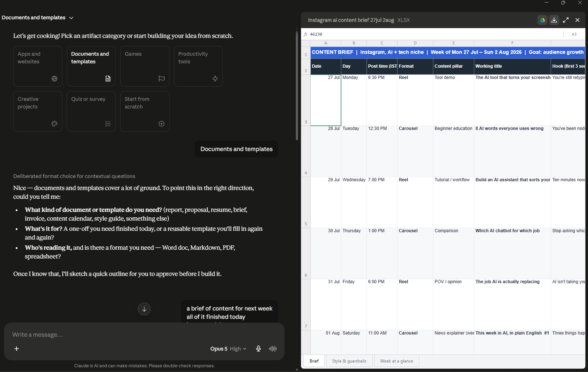Image resolution: width=588 pixels, height=372 pixels.
Task: Restore down the application window
Action: pos(563,3)
